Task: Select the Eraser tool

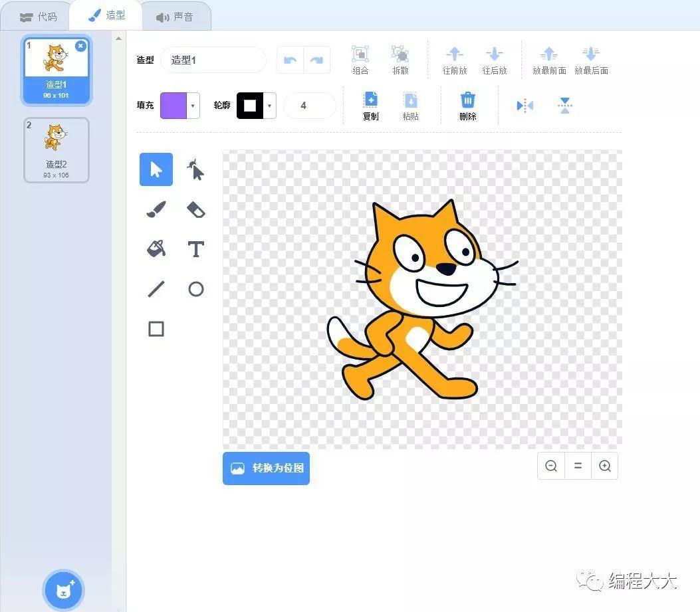Action: click(x=195, y=209)
